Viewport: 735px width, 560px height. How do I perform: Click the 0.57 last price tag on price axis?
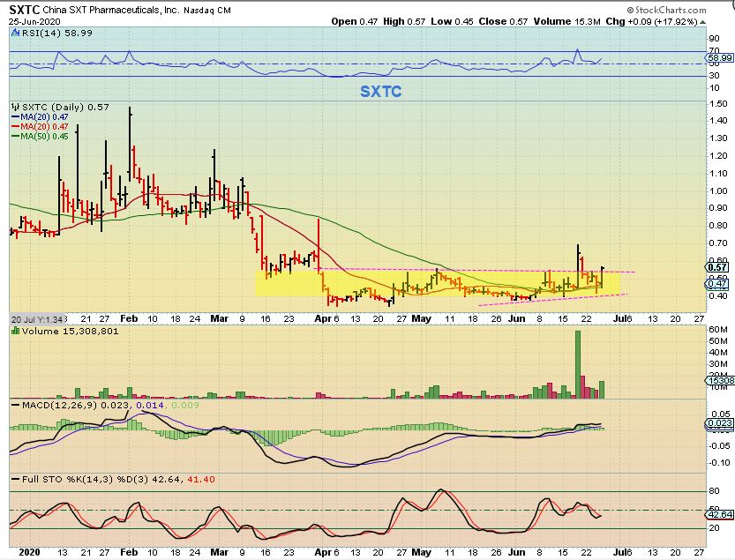(717, 267)
